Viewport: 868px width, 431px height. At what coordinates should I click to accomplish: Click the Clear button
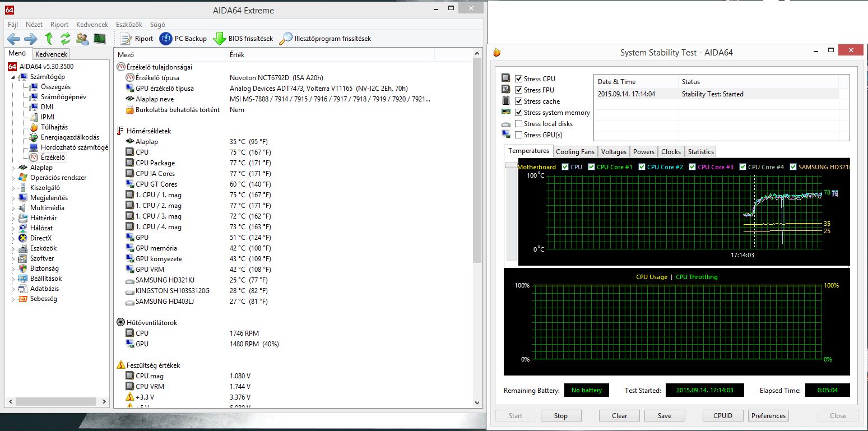click(x=619, y=416)
